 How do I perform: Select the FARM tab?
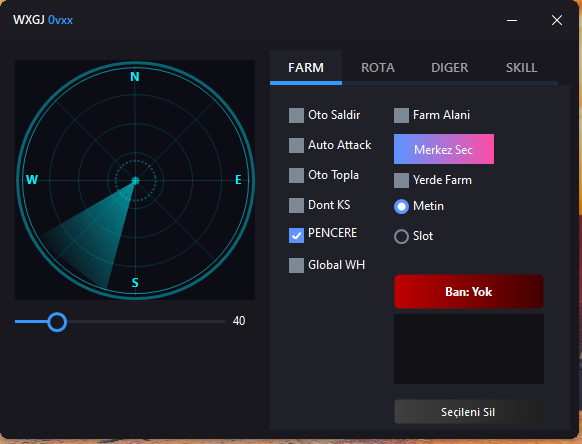pyautogui.click(x=306, y=68)
